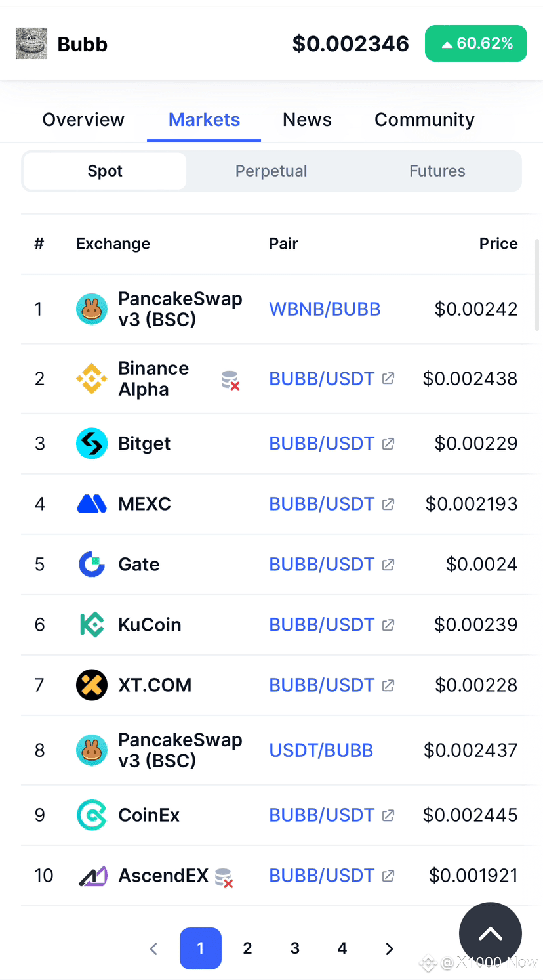Screen dimensions: 543x980
Task: Go to next page using right chevron
Action: pyautogui.click(x=390, y=948)
